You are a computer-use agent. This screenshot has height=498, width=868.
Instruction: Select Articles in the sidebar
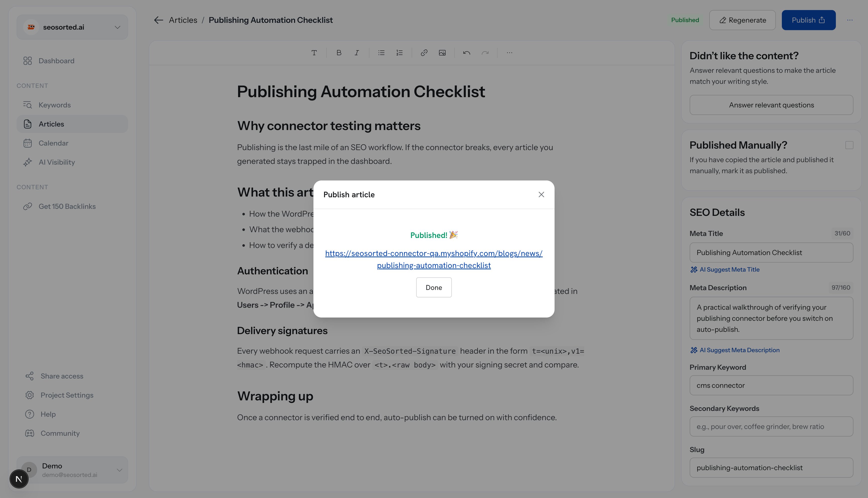(x=72, y=124)
